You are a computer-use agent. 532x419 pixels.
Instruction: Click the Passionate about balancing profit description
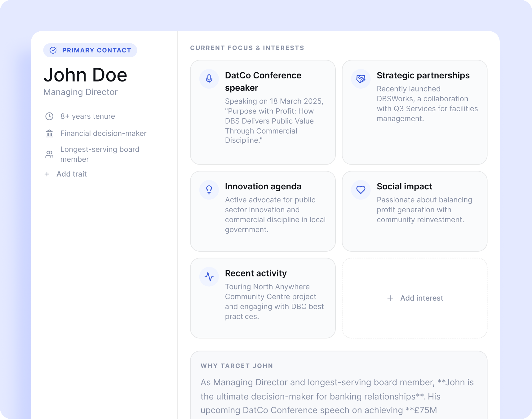coord(424,210)
